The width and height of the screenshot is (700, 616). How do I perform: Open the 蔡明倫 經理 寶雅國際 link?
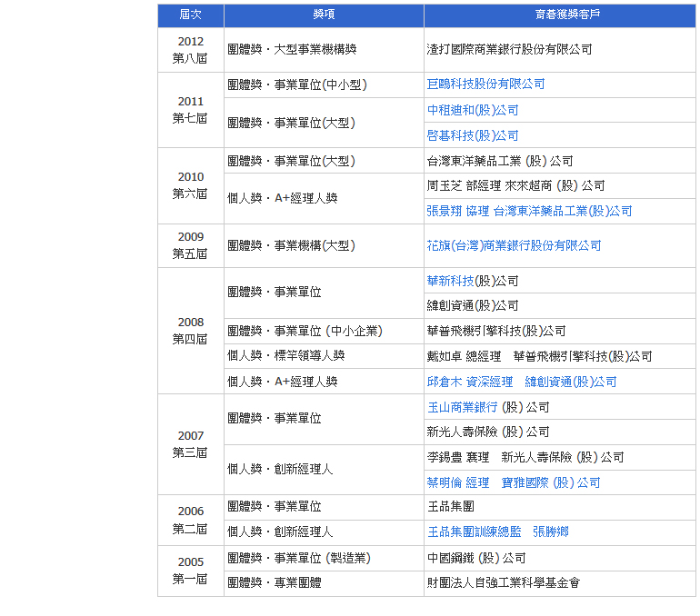click(513, 482)
